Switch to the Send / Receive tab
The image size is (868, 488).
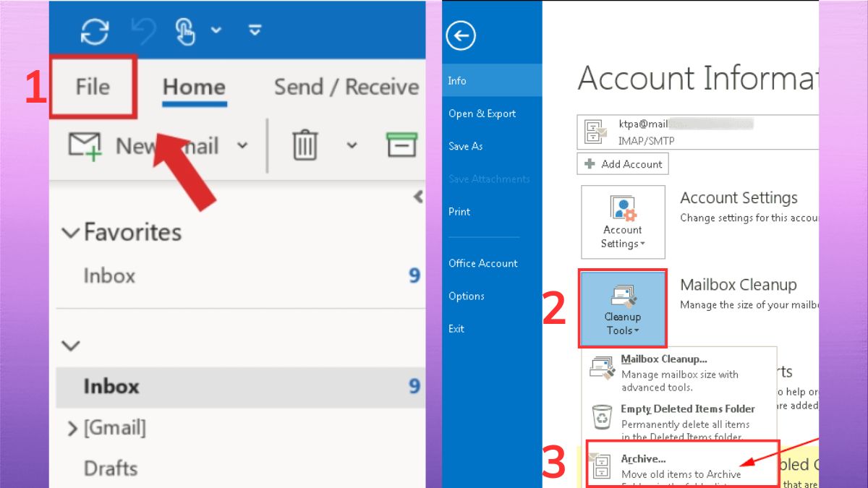point(346,87)
